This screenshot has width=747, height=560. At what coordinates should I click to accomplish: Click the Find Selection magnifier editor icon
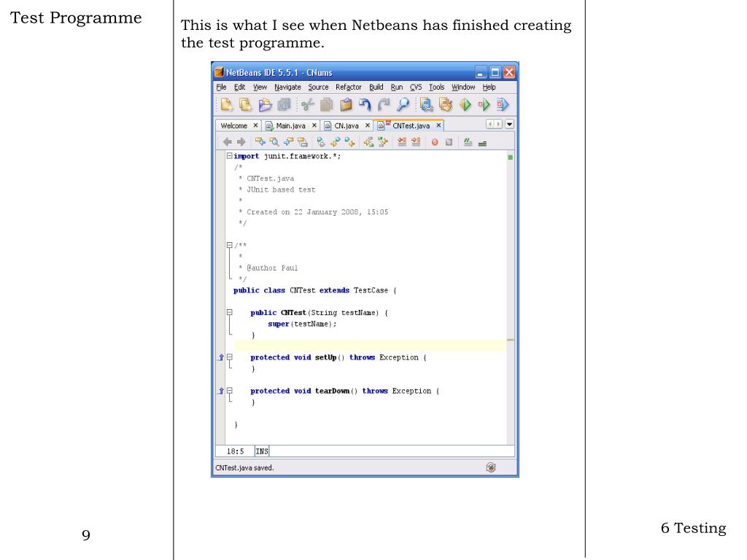(274, 142)
